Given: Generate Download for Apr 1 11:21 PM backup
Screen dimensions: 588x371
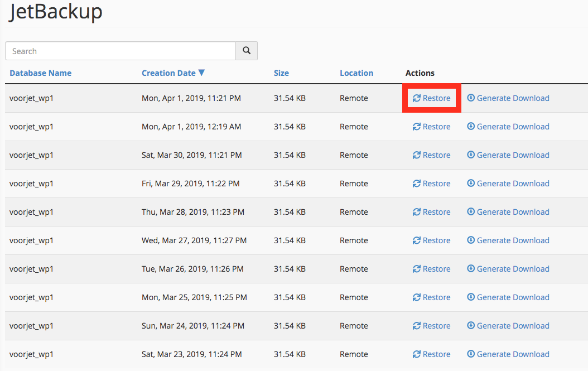Looking at the screenshot, I should click(x=508, y=98).
